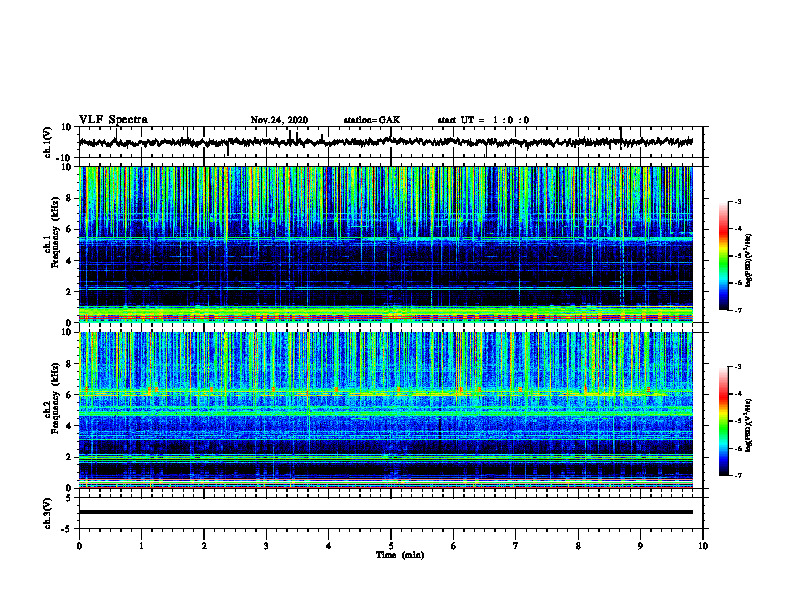
Task: Click tick label 0 on Time axis
Action: click(79, 546)
